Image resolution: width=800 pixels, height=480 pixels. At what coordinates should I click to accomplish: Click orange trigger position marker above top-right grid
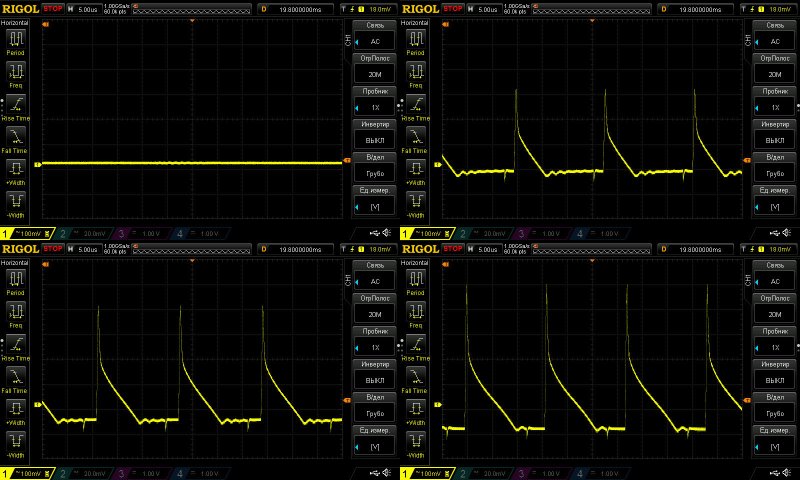tap(592, 21)
